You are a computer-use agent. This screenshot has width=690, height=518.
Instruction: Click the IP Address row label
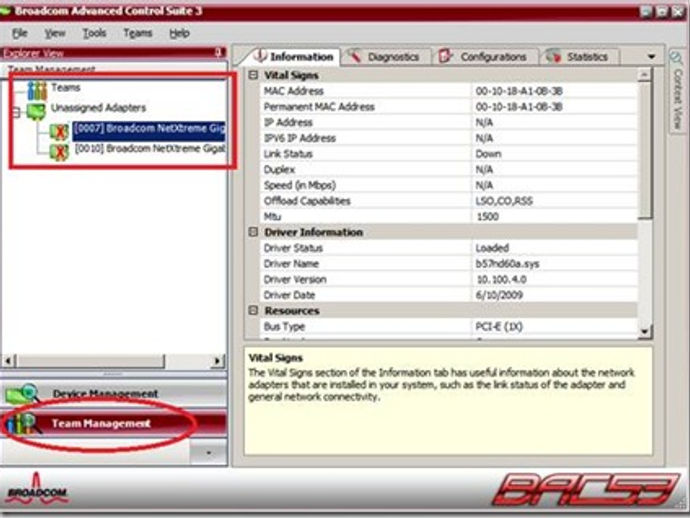click(288, 122)
